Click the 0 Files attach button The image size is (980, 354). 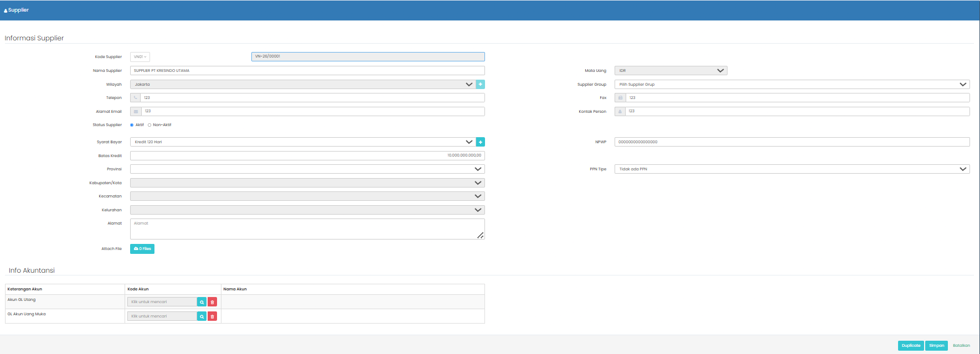click(142, 249)
